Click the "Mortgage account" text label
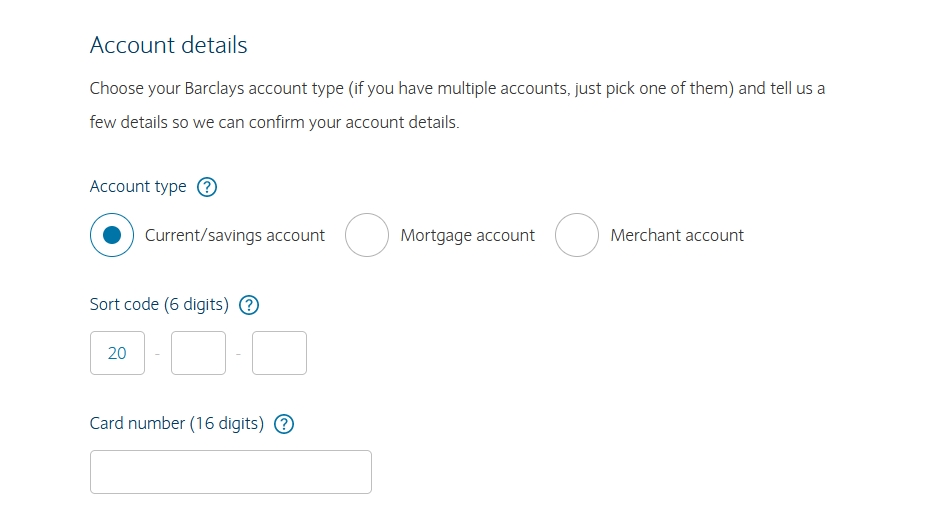 (x=467, y=236)
